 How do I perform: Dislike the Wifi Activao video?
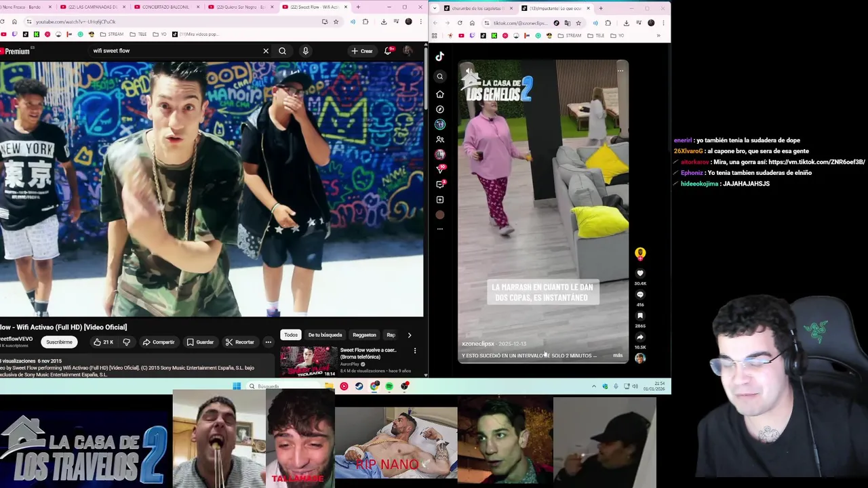tap(126, 342)
